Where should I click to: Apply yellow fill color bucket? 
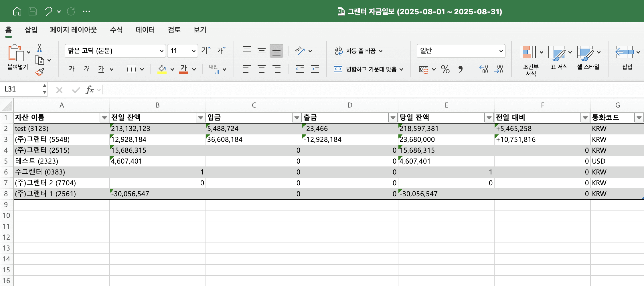(x=162, y=69)
